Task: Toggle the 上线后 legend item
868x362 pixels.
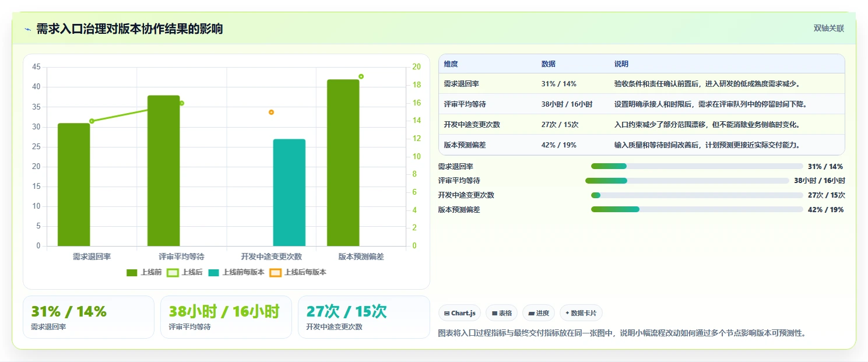Action: click(185, 272)
